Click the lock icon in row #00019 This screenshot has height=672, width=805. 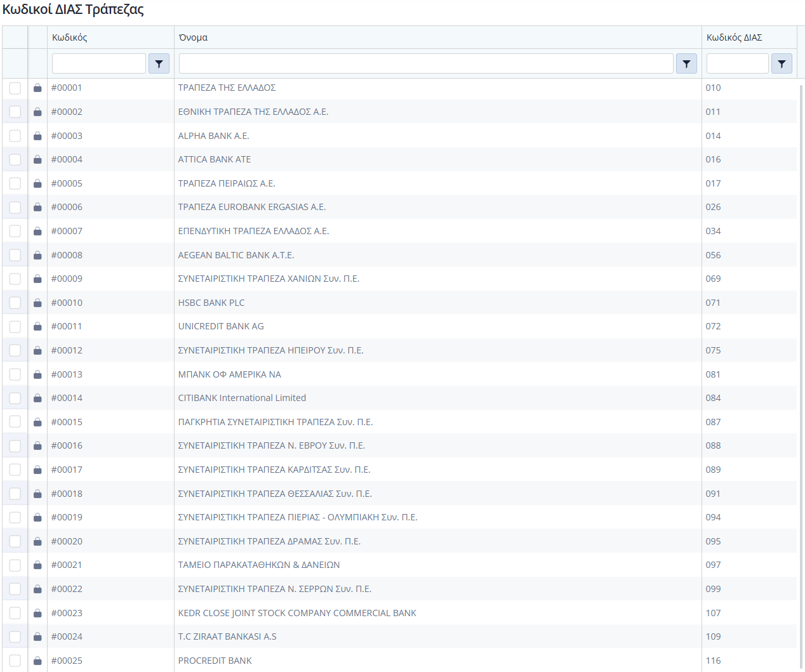pos(37,517)
